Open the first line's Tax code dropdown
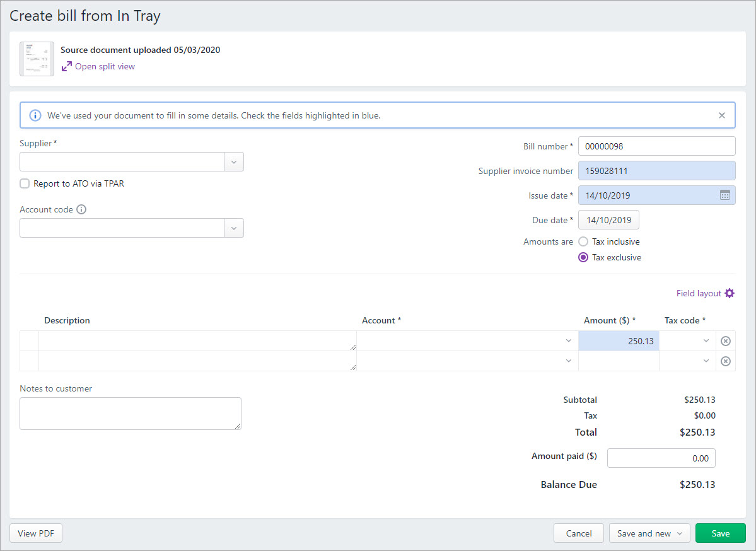 tap(706, 340)
